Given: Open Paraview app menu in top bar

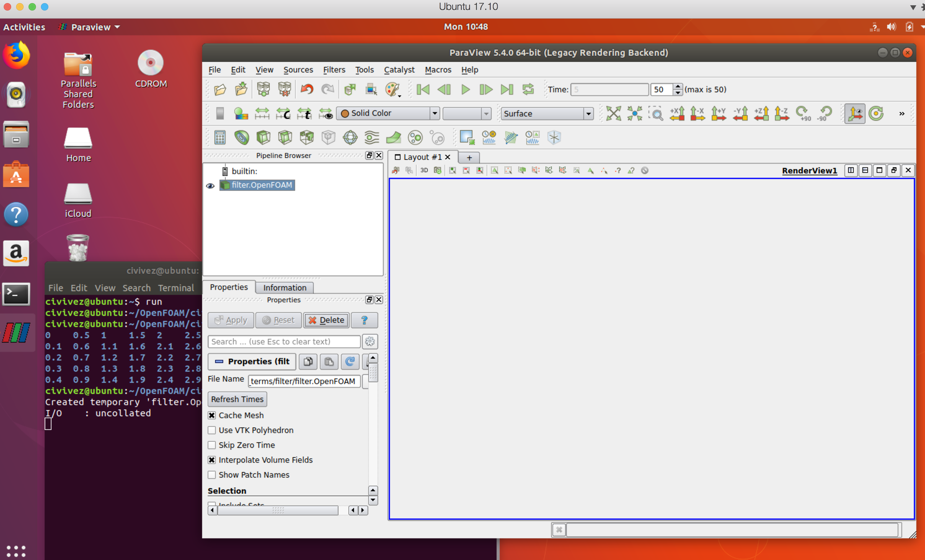Looking at the screenshot, I should [89, 27].
